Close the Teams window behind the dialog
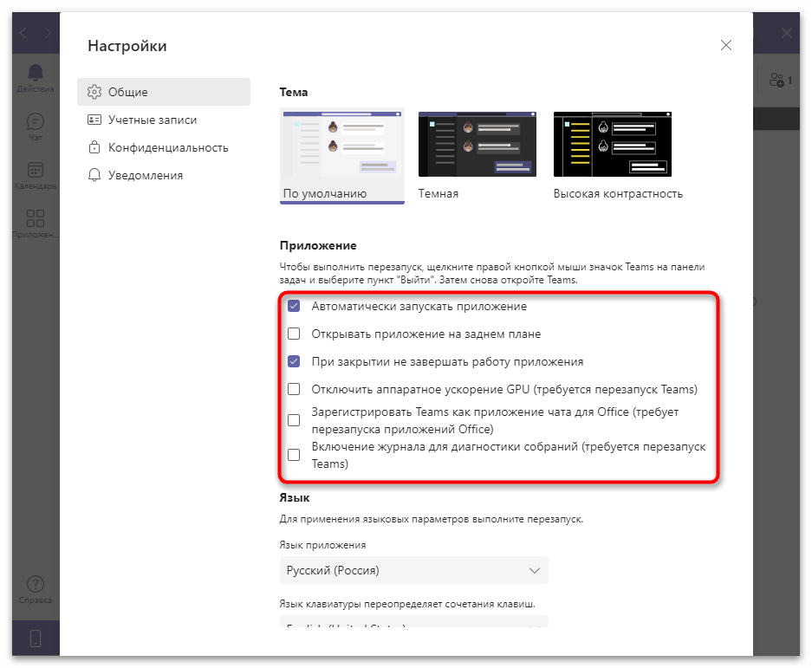The width and height of the screenshot is (812, 668). pos(787,33)
